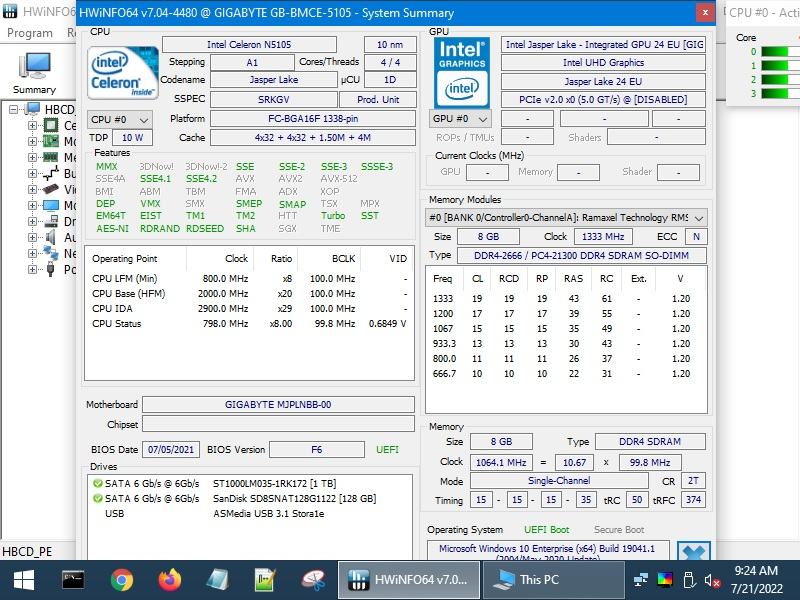Select the Memory module icon in the tree

tap(51, 158)
